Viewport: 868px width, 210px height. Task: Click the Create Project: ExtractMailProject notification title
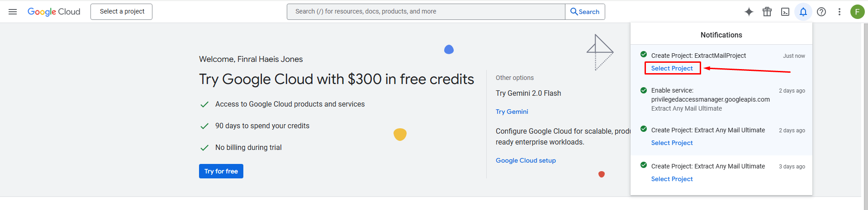tap(698, 56)
